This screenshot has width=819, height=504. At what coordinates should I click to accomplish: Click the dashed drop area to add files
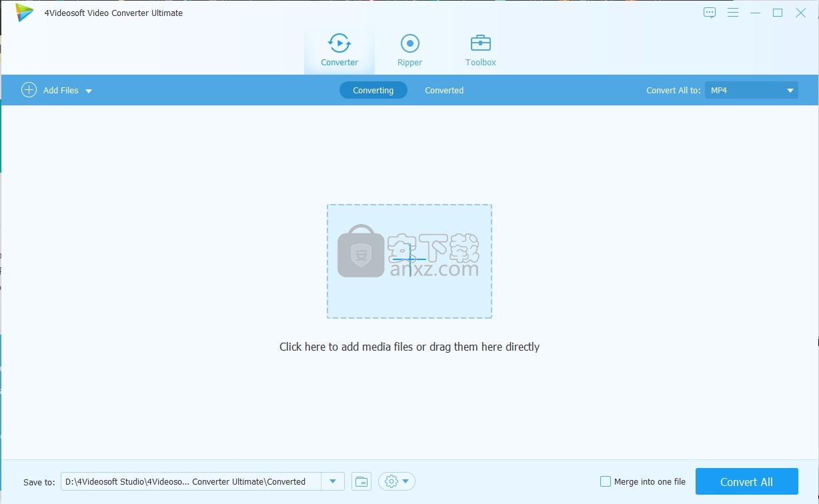click(409, 261)
